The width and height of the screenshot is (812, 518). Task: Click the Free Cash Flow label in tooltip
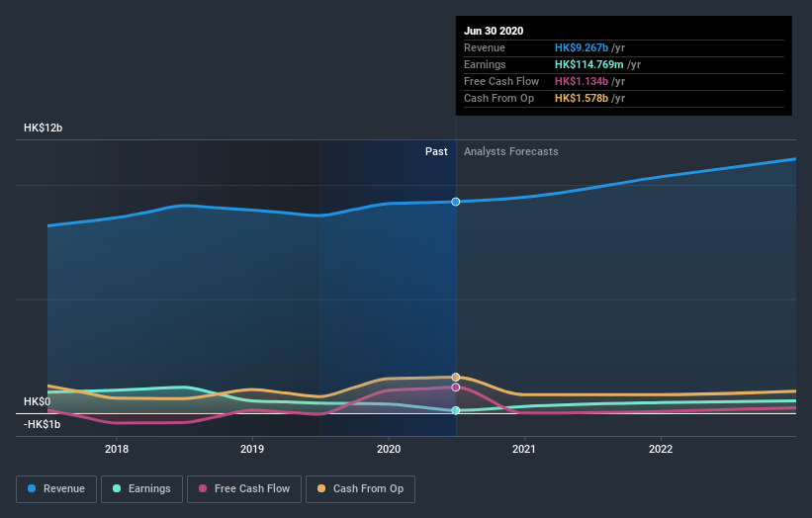pyautogui.click(x=501, y=81)
